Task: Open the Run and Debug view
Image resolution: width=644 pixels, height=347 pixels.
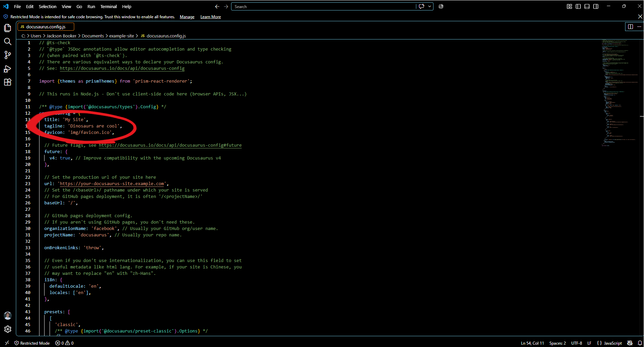Action: pos(7,69)
